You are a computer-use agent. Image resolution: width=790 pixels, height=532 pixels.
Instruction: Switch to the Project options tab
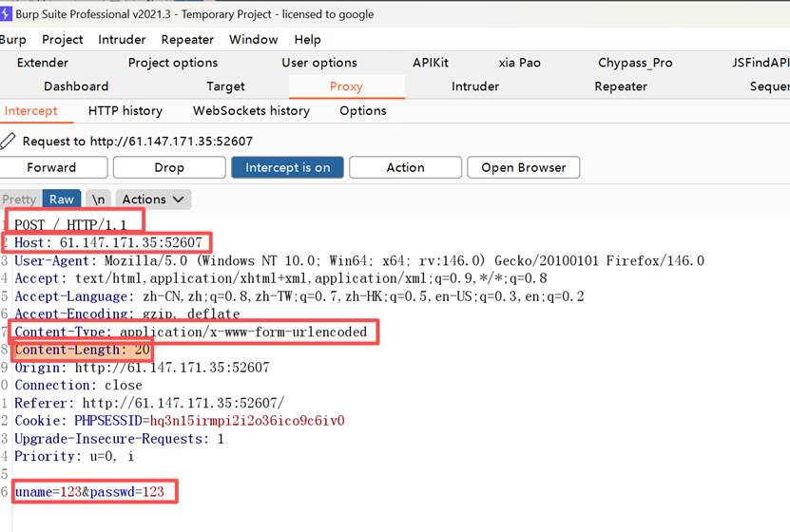coord(173,63)
